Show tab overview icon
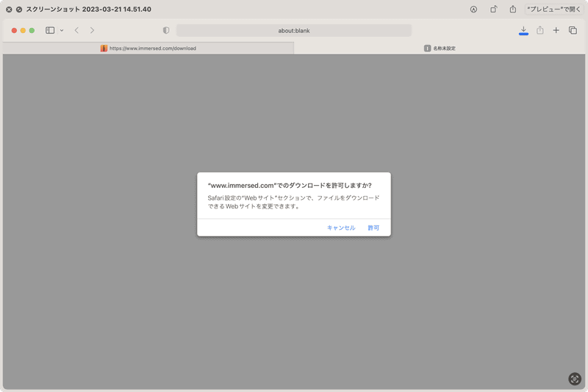Viewport: 588px width, 392px height. 573,30
